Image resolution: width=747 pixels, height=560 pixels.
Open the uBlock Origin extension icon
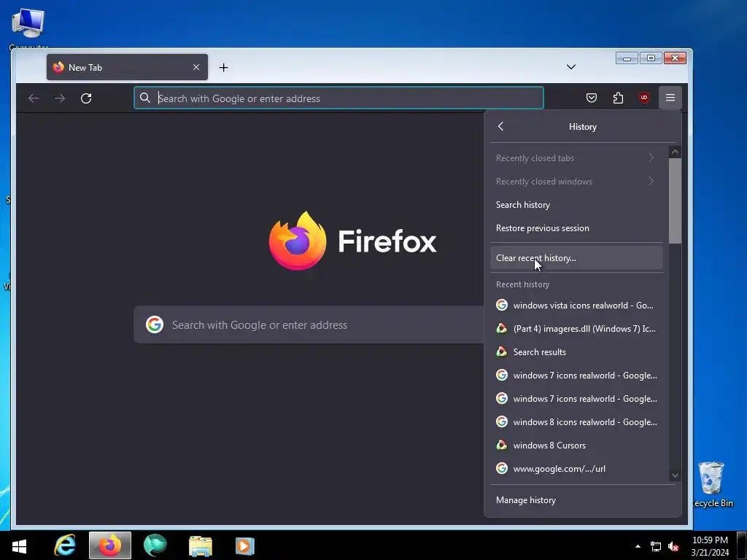643,98
